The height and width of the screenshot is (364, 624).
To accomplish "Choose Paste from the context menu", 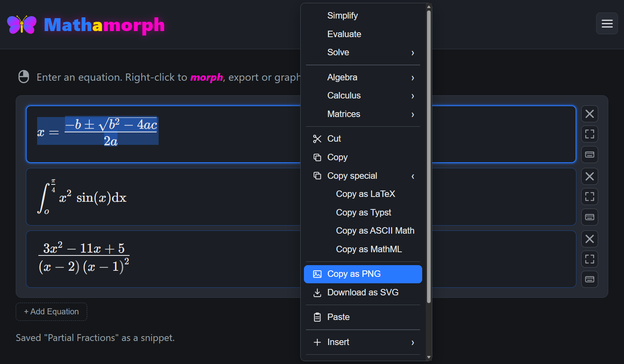I will click(x=363, y=317).
